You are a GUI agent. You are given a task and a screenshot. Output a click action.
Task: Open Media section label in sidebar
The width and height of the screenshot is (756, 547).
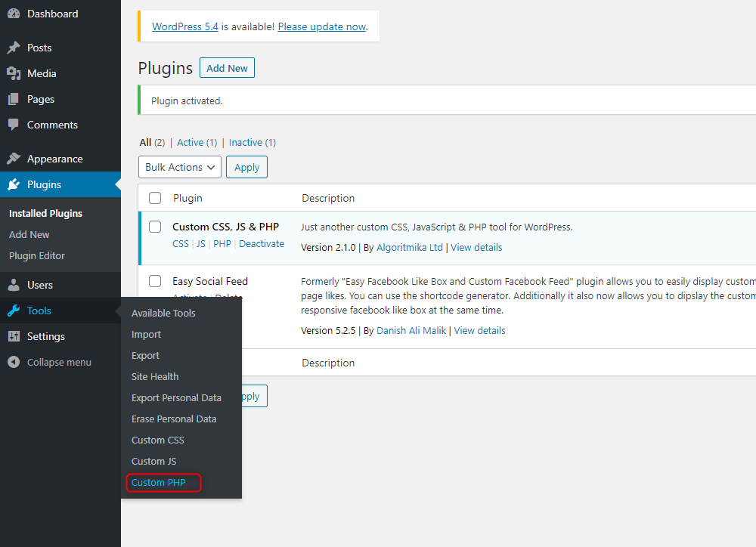tap(42, 73)
